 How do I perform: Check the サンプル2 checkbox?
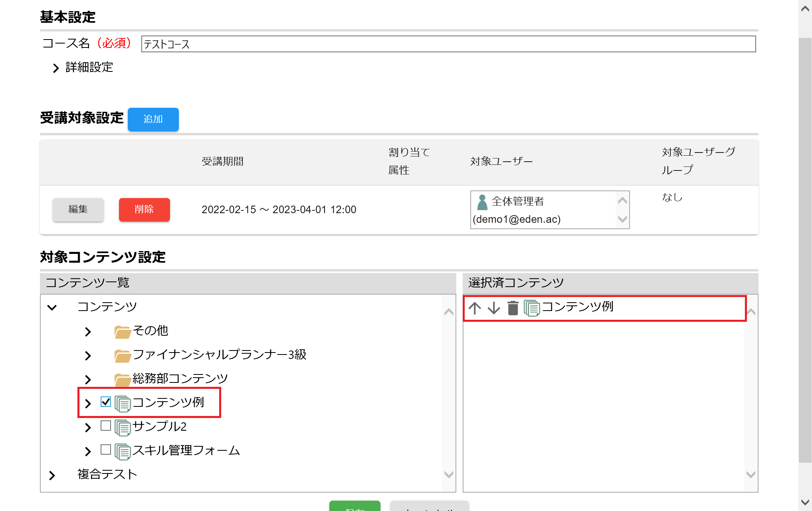click(106, 426)
